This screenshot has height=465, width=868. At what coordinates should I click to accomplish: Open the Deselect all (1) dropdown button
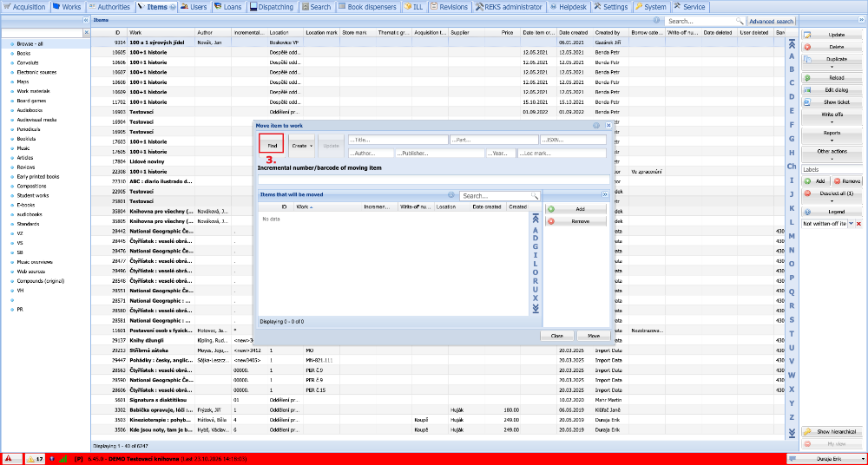click(x=832, y=196)
